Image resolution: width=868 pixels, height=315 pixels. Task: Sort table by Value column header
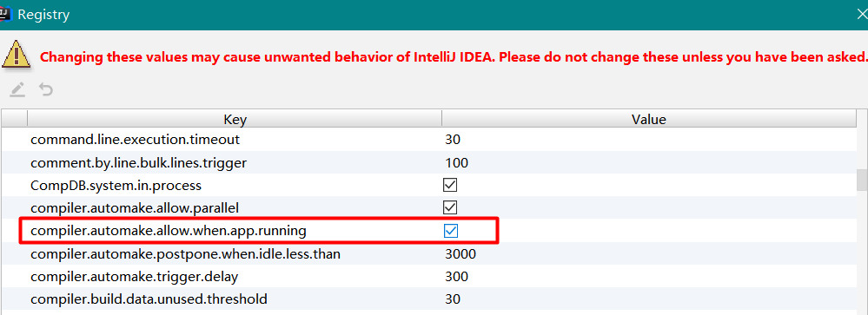click(x=649, y=120)
